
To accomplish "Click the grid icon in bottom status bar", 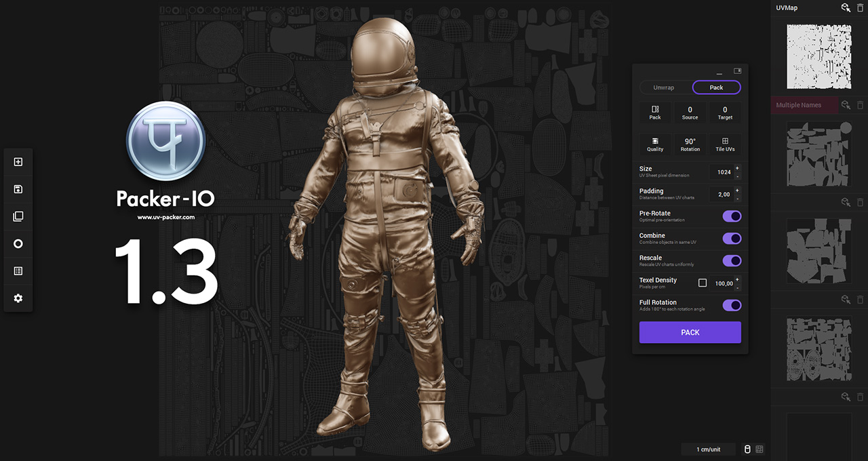I will point(759,449).
